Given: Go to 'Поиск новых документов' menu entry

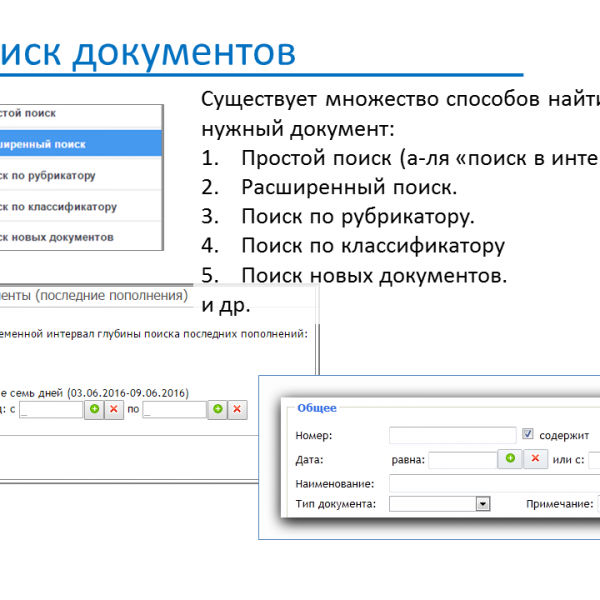Looking at the screenshot, I should pyautogui.click(x=80, y=237).
